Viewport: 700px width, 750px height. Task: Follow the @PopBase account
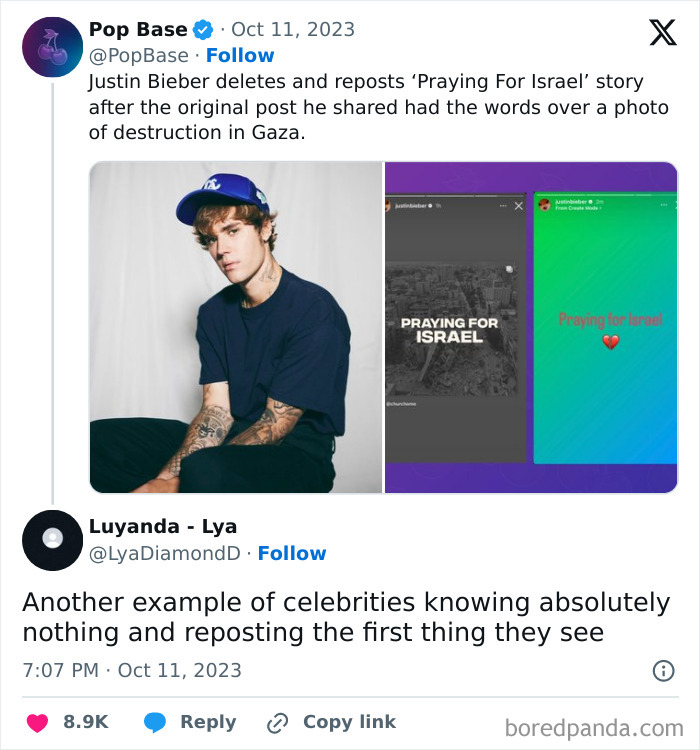pos(240,55)
